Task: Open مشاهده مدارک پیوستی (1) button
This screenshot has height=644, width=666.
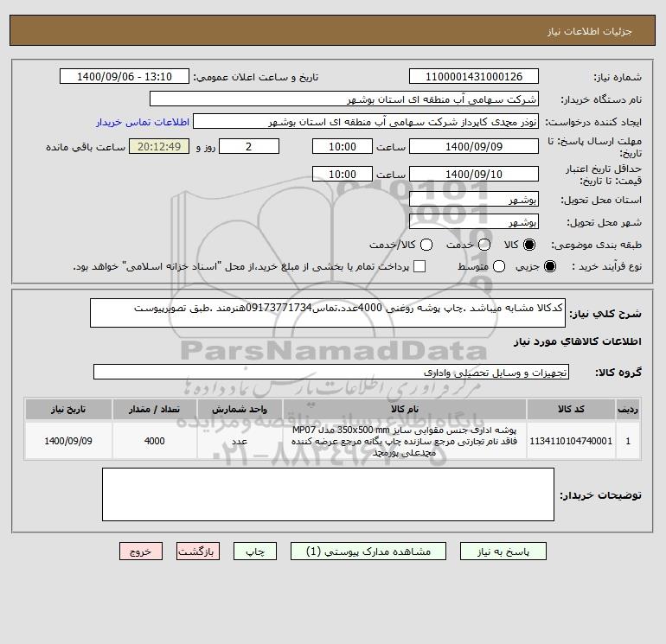Action: pos(368,551)
